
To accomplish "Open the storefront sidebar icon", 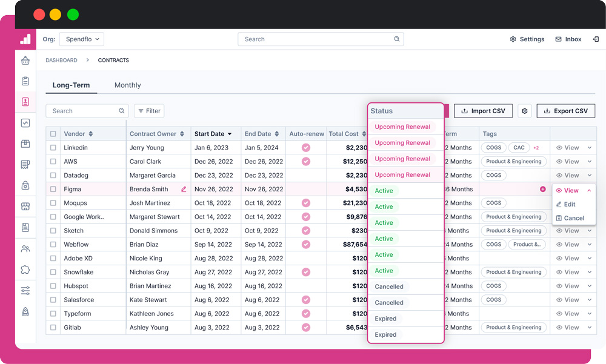I will (25, 207).
